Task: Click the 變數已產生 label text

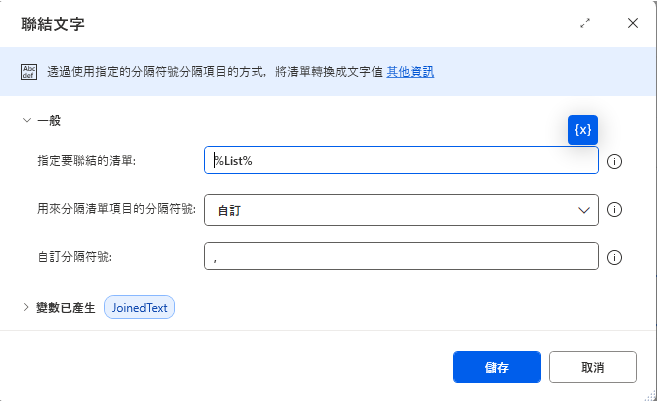Action: [x=66, y=307]
